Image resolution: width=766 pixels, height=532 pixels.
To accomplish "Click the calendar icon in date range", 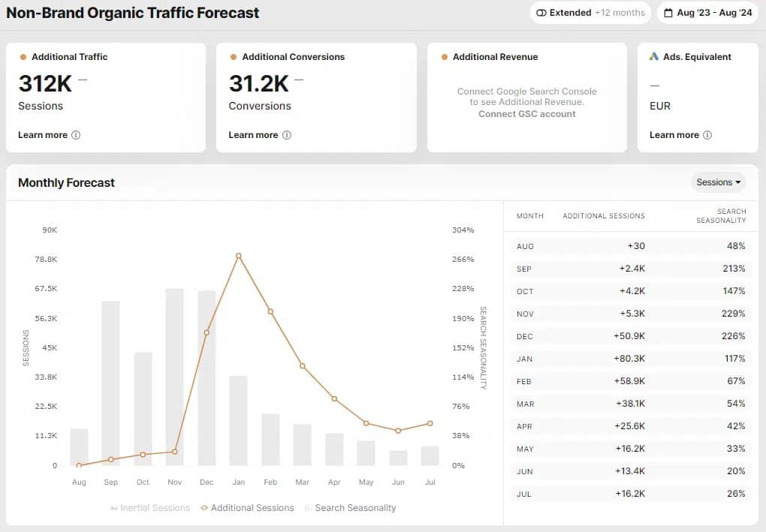I will [x=668, y=13].
